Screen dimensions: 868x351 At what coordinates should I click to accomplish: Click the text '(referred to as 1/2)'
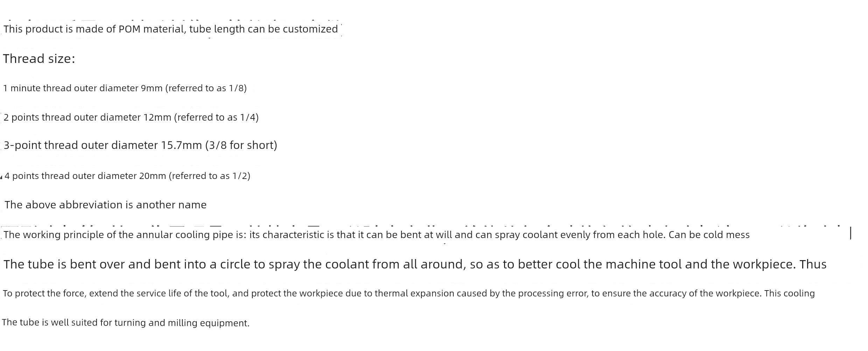210,176
